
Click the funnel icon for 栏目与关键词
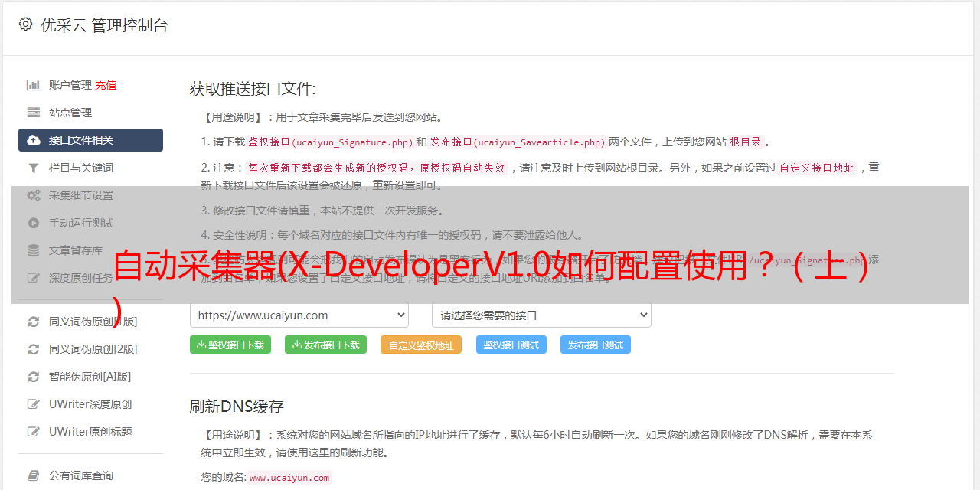click(34, 168)
